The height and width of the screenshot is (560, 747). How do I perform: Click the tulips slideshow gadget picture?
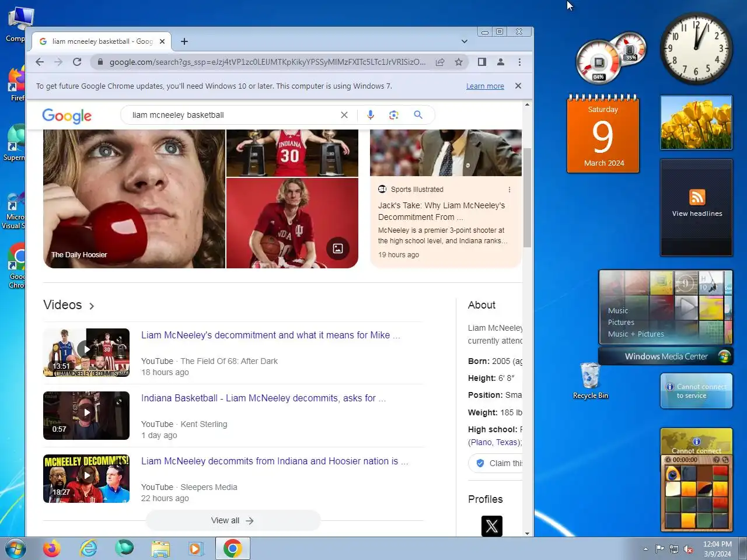click(696, 123)
